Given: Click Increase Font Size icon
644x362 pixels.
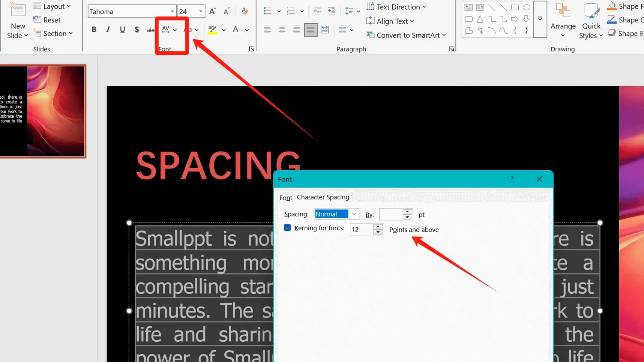Looking at the screenshot, I should (212, 12).
